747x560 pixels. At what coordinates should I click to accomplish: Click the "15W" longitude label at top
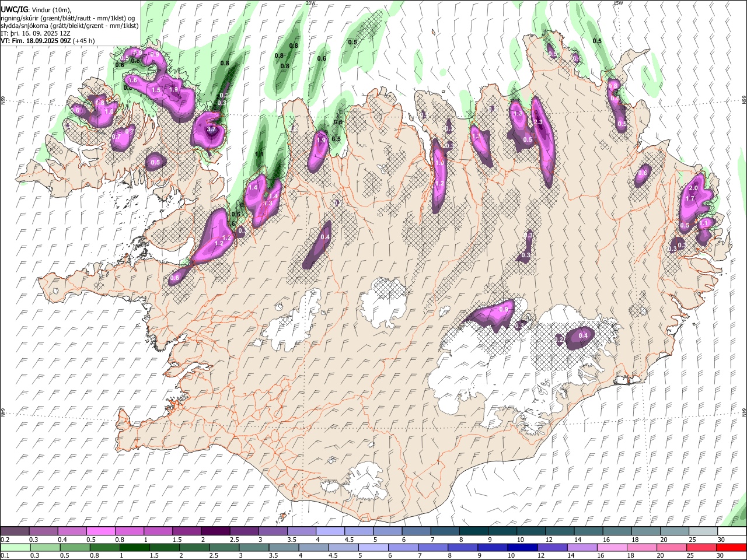(619, 3)
